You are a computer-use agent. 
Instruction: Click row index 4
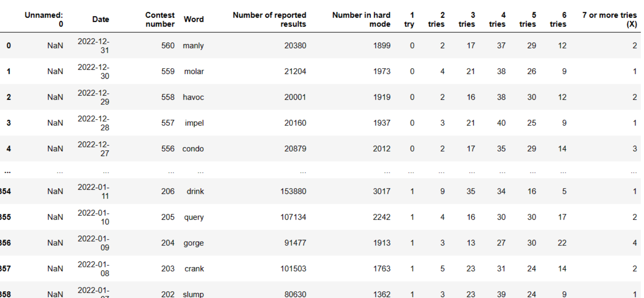pos(8,149)
